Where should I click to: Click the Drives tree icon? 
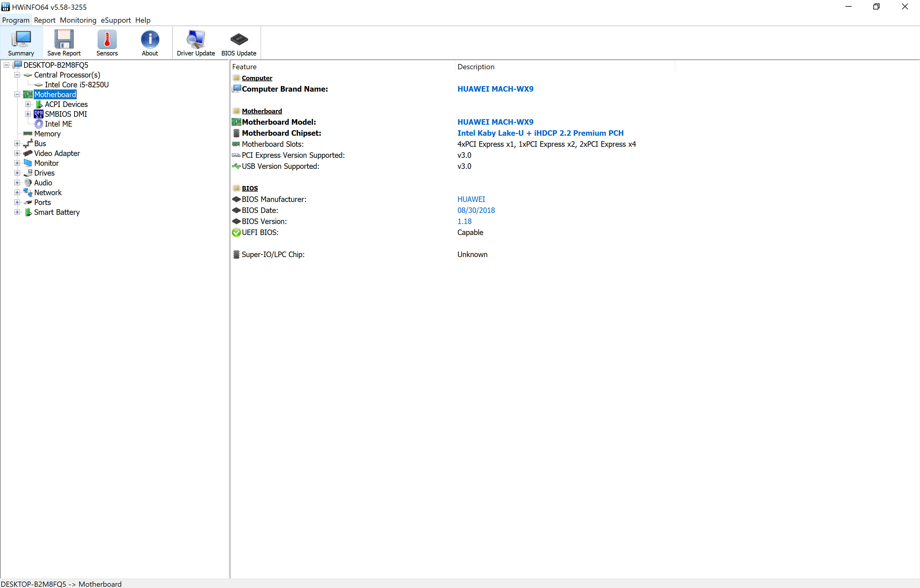[28, 173]
